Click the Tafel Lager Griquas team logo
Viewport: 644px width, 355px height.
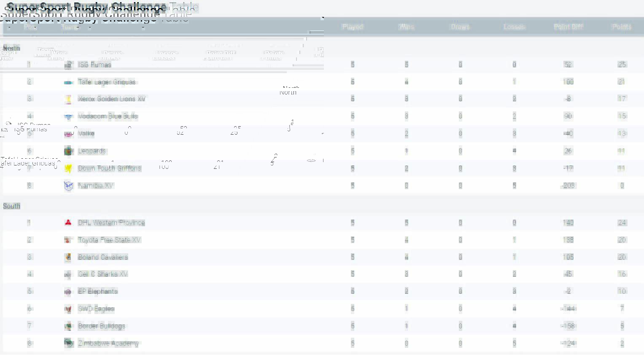pyautogui.click(x=68, y=82)
